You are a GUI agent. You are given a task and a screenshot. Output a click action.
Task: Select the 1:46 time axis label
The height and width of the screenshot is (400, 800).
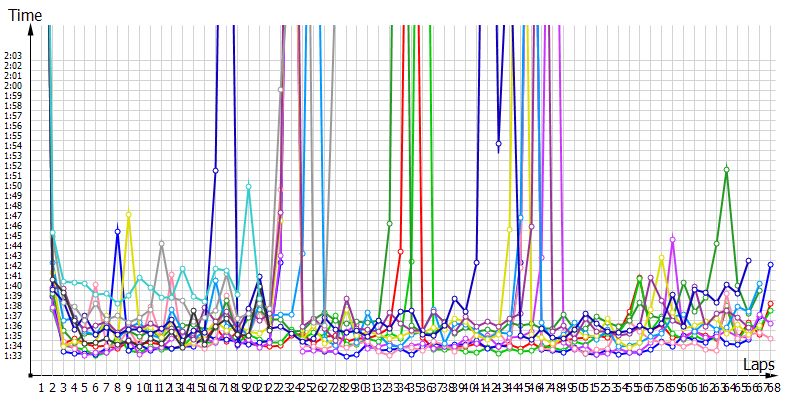click(13, 226)
